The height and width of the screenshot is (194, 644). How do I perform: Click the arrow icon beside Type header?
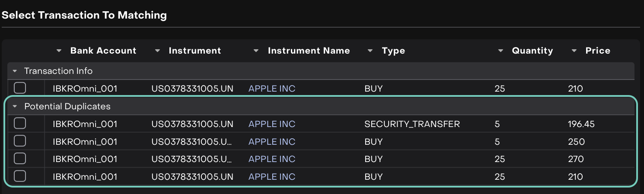[370, 51]
